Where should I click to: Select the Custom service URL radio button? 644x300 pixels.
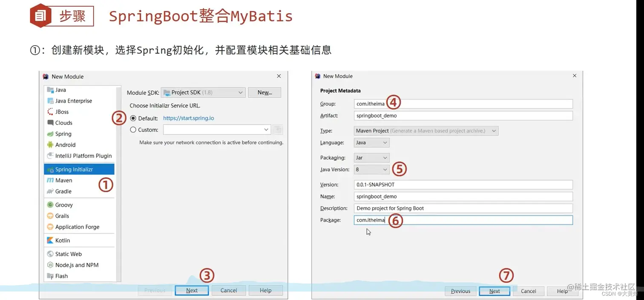click(133, 130)
